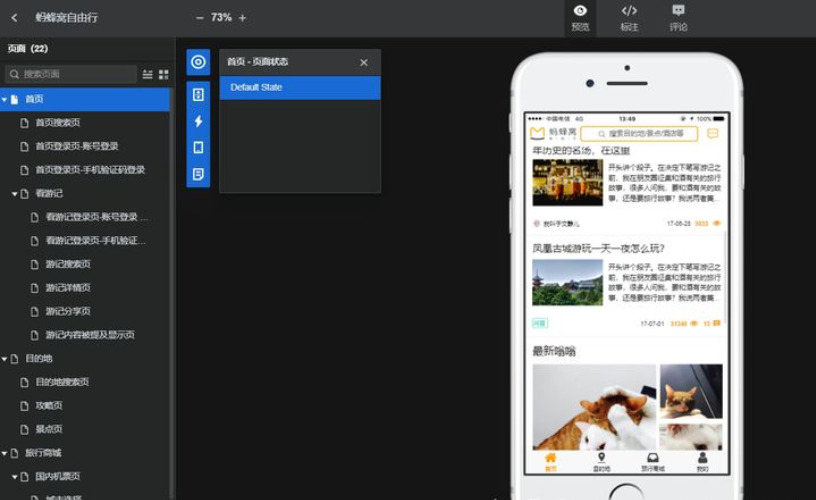Open the 游记内容被提及显示页 page

90,335
